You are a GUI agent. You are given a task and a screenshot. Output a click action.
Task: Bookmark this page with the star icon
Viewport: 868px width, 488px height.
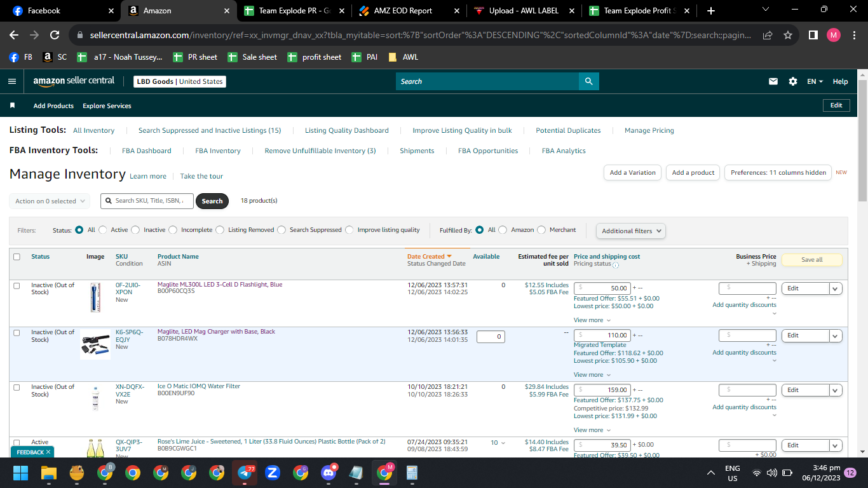(788, 35)
